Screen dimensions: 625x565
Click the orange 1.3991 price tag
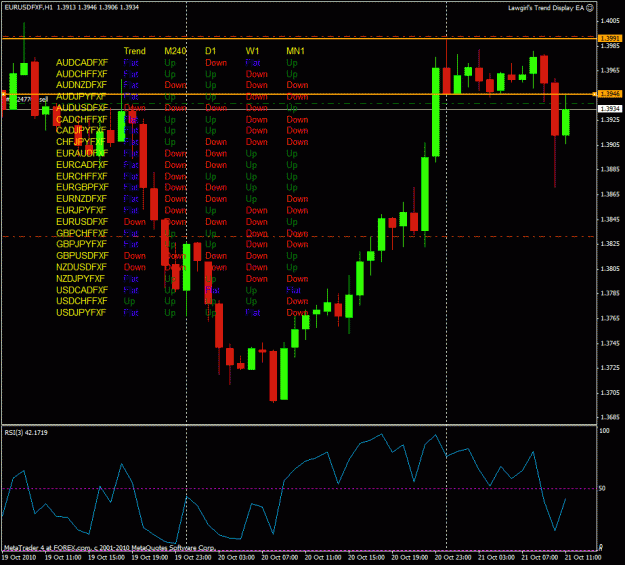(610, 38)
